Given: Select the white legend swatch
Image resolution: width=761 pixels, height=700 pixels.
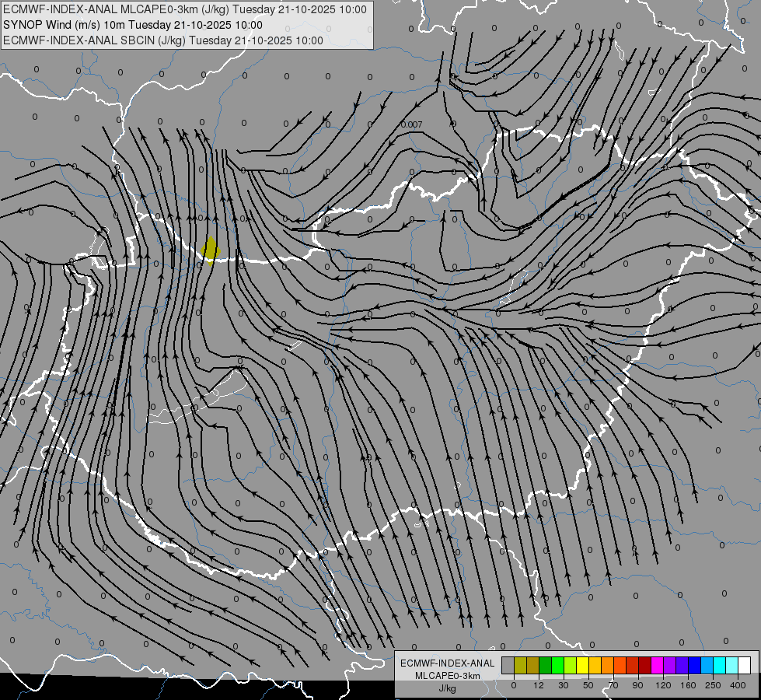Looking at the screenshot, I should click(x=745, y=665).
